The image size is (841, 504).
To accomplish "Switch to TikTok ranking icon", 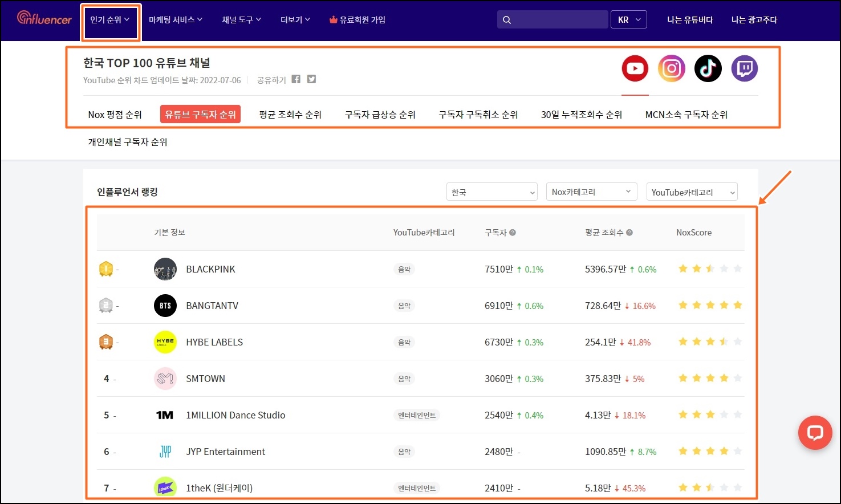I will [708, 68].
